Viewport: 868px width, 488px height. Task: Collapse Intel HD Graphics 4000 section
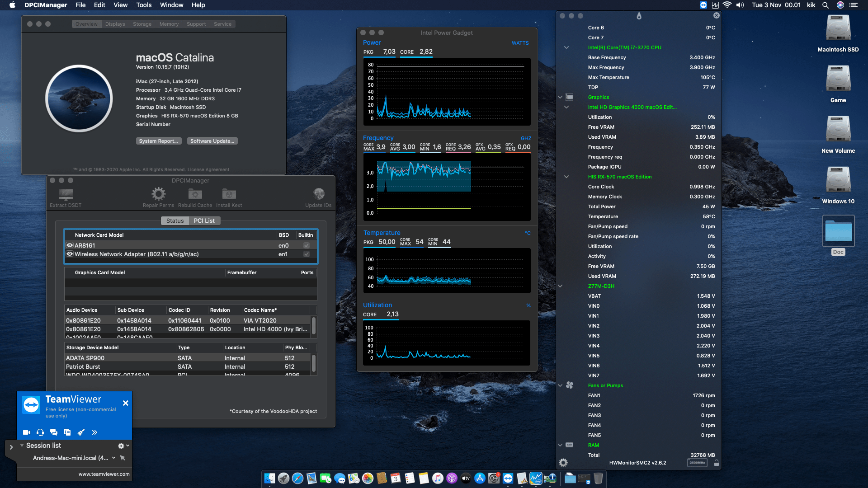[x=566, y=107]
